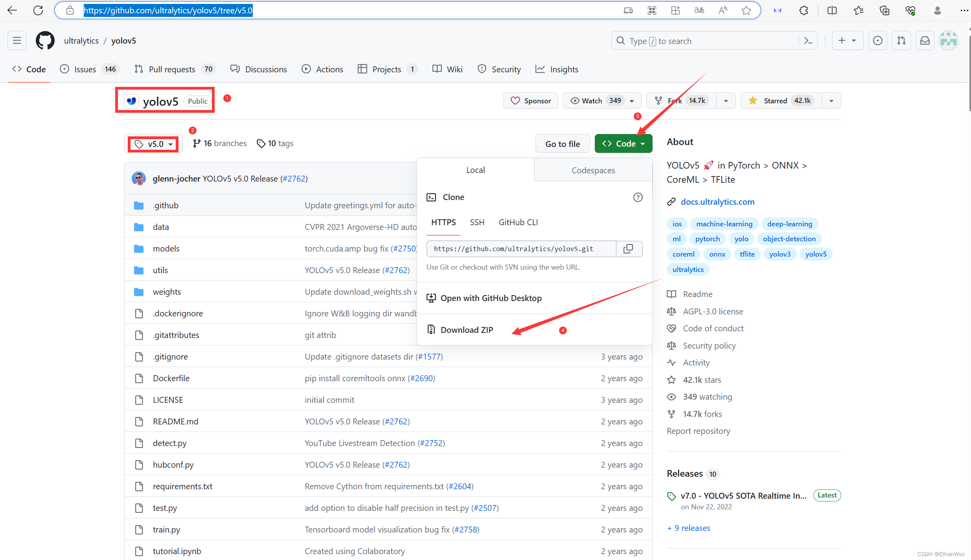Open the AGPL-3.0 license link
Image resolution: width=971 pixels, height=560 pixels.
(x=713, y=311)
